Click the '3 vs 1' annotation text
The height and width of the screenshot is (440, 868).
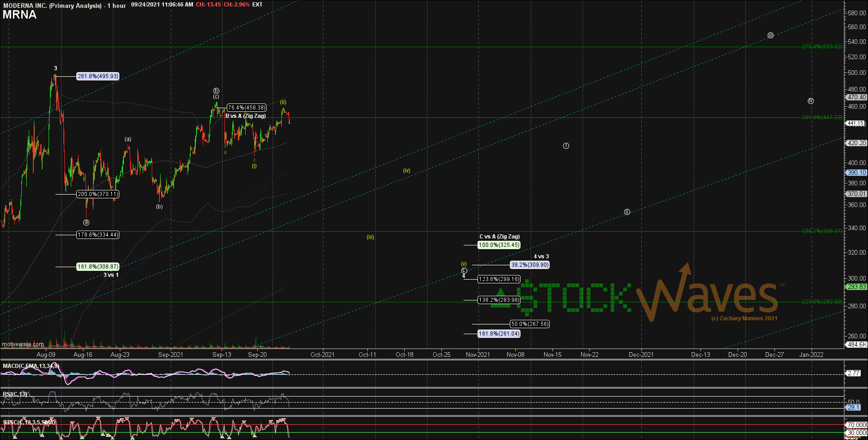[x=111, y=275]
